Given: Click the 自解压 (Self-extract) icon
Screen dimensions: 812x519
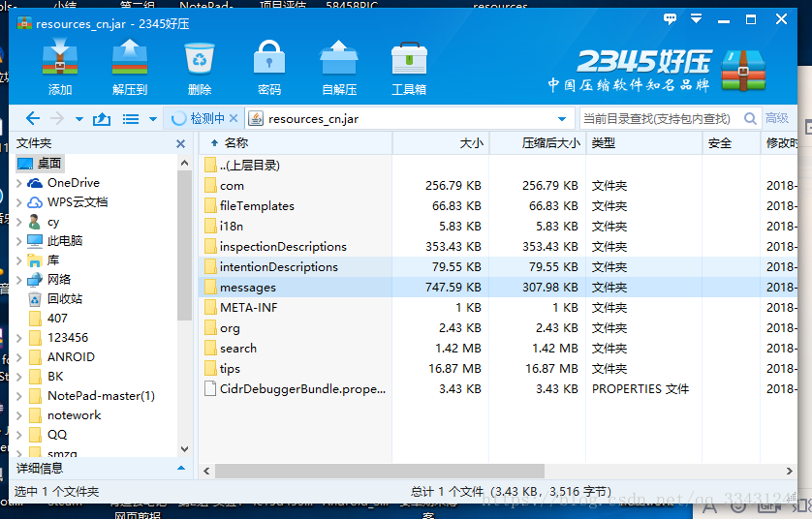Looking at the screenshot, I should tap(339, 69).
